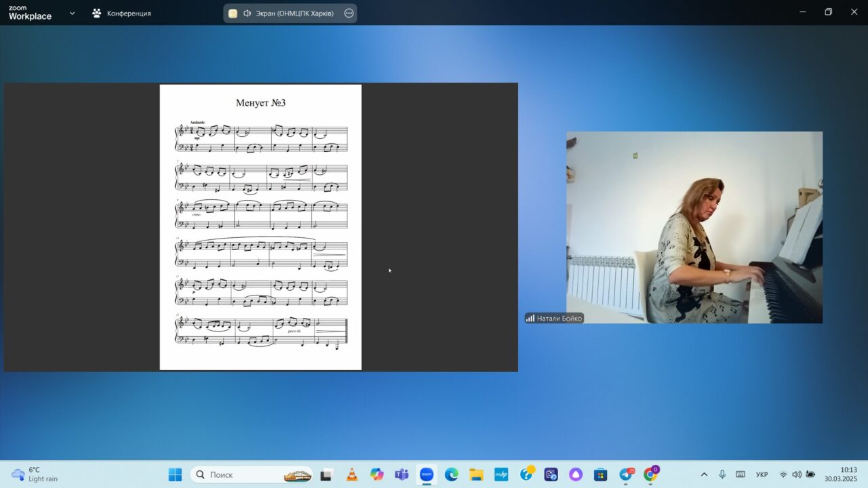Open Microsoft Edge from taskbar
868x488 pixels.
(452, 474)
